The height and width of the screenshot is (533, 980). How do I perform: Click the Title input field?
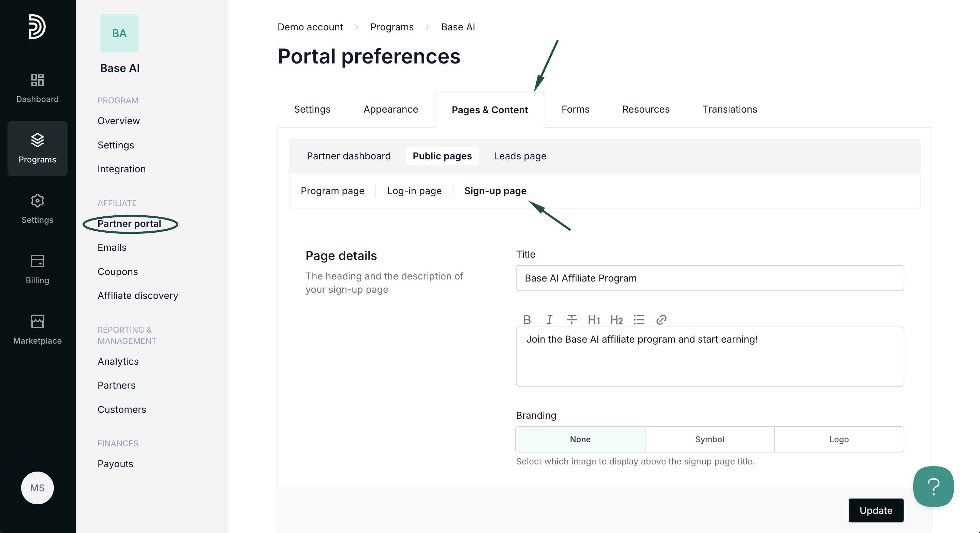(710, 278)
